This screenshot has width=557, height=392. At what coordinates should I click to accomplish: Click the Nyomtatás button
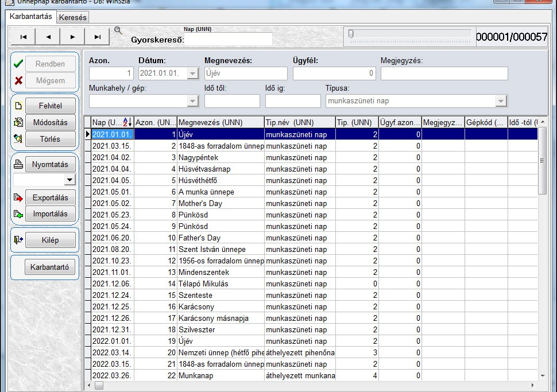(51, 164)
